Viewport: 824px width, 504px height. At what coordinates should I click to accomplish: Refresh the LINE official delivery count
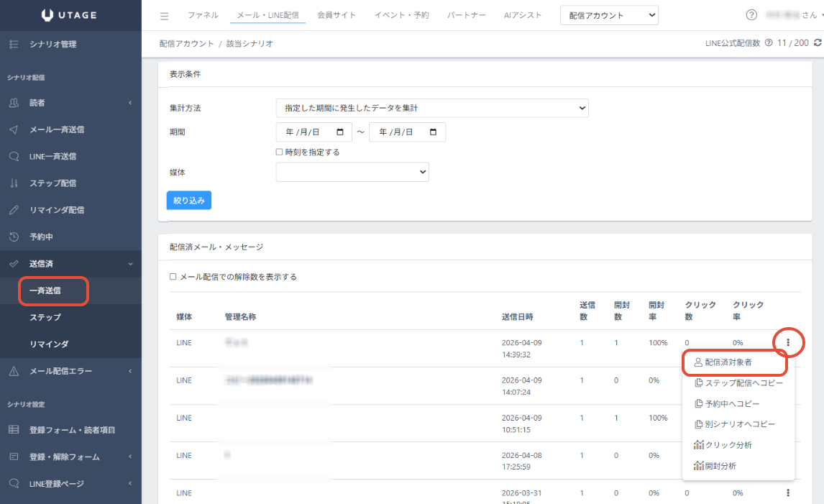point(818,43)
